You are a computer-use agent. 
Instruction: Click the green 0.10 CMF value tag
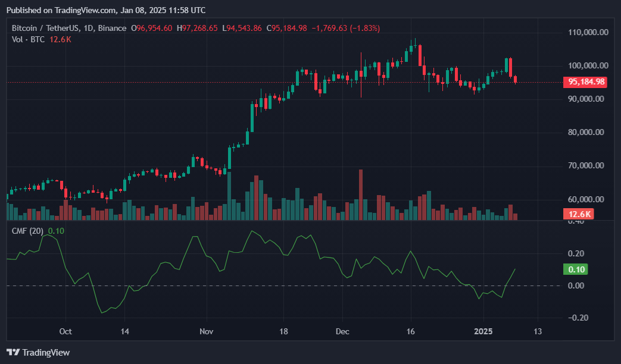point(575,269)
